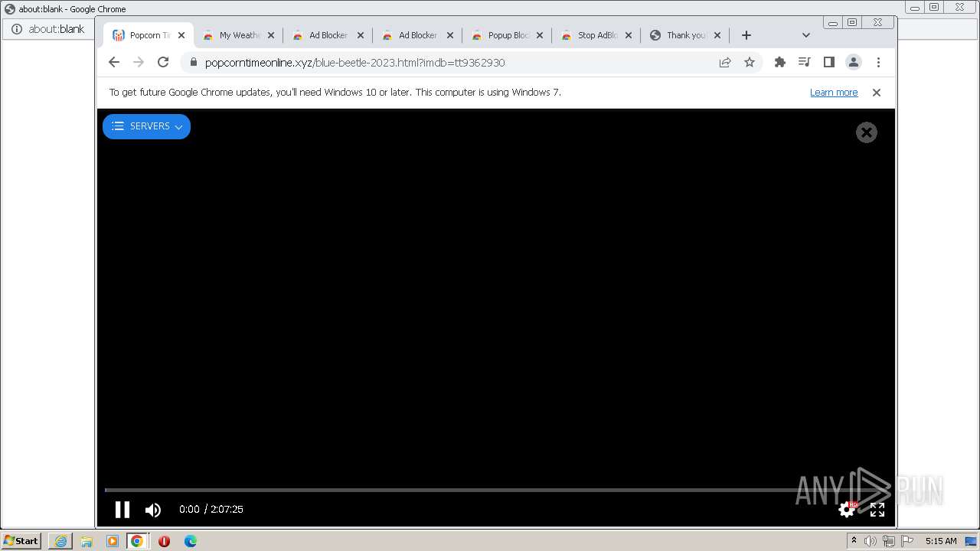Close the Stop AdBlock tab
Image resolution: width=980 pixels, height=551 pixels.
click(629, 35)
